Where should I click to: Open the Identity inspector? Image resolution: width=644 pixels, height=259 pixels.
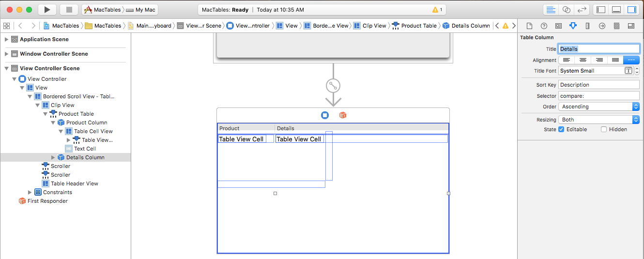click(558, 26)
